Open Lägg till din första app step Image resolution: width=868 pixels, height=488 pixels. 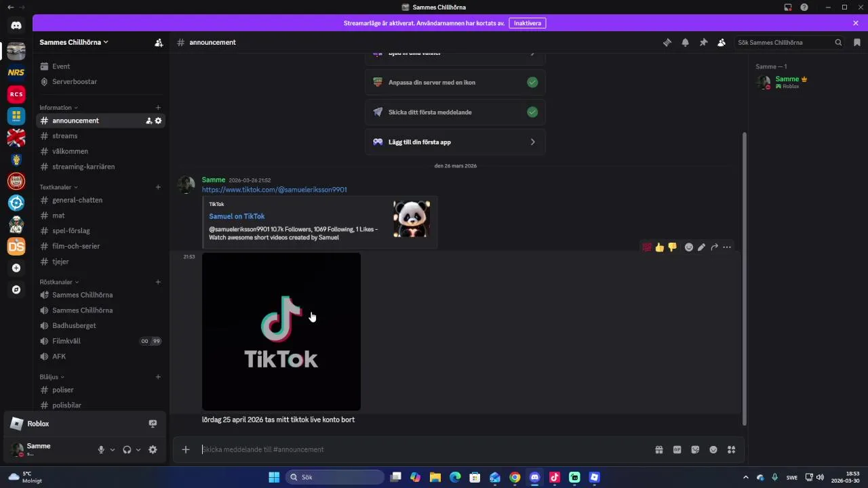tap(455, 142)
